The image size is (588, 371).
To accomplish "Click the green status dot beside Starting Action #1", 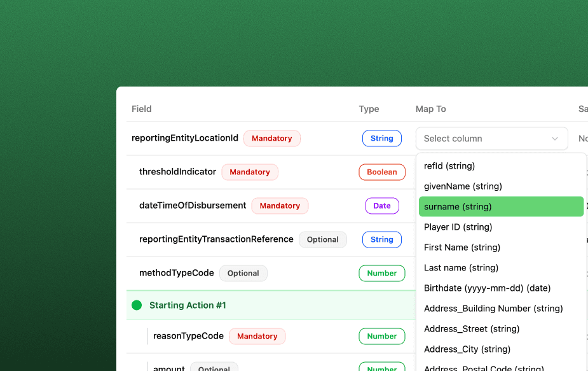I will click(x=136, y=305).
